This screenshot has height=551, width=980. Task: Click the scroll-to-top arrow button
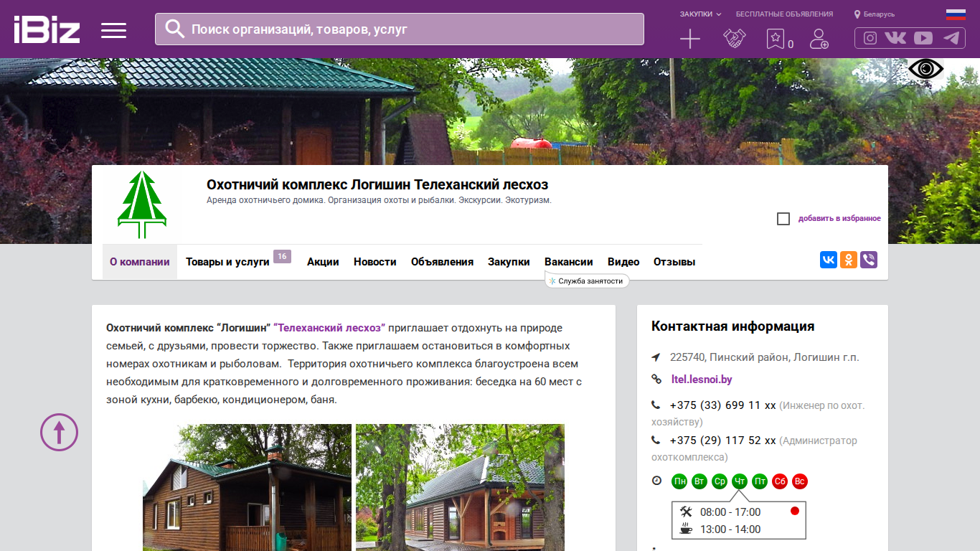[59, 432]
